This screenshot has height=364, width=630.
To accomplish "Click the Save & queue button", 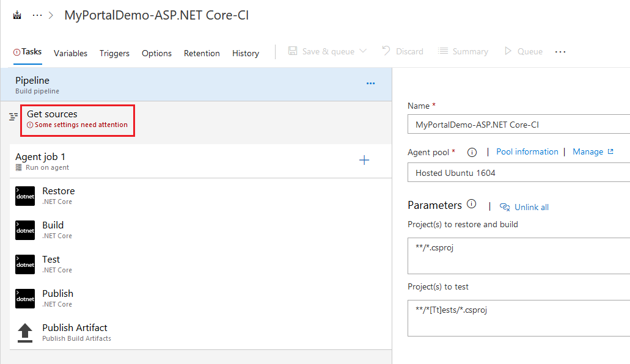I will 321,51.
